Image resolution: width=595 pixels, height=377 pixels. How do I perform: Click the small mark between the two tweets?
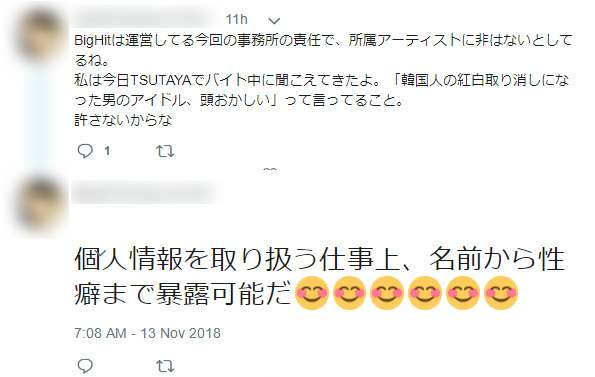coord(270,170)
